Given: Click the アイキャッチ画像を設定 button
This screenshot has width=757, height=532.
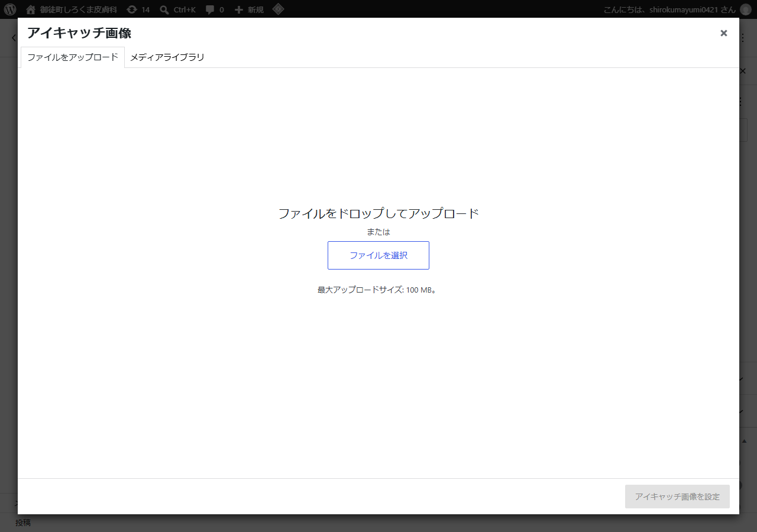Looking at the screenshot, I should pyautogui.click(x=677, y=497).
